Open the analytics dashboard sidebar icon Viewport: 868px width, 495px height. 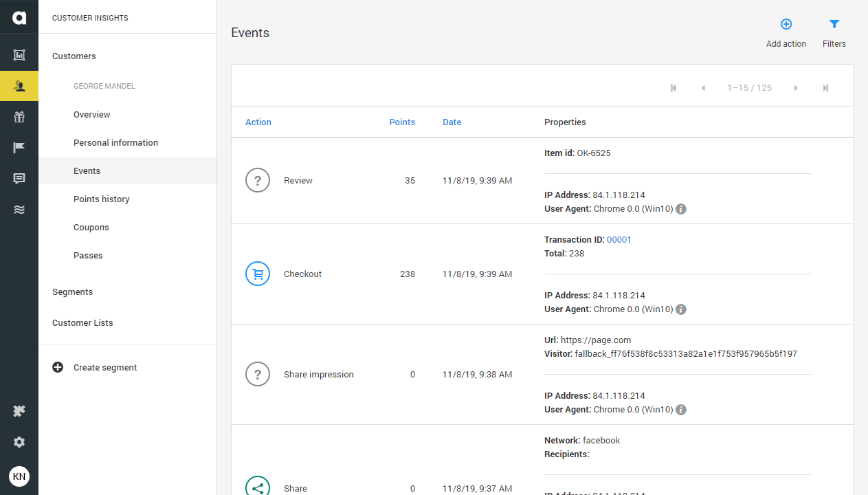(x=19, y=55)
